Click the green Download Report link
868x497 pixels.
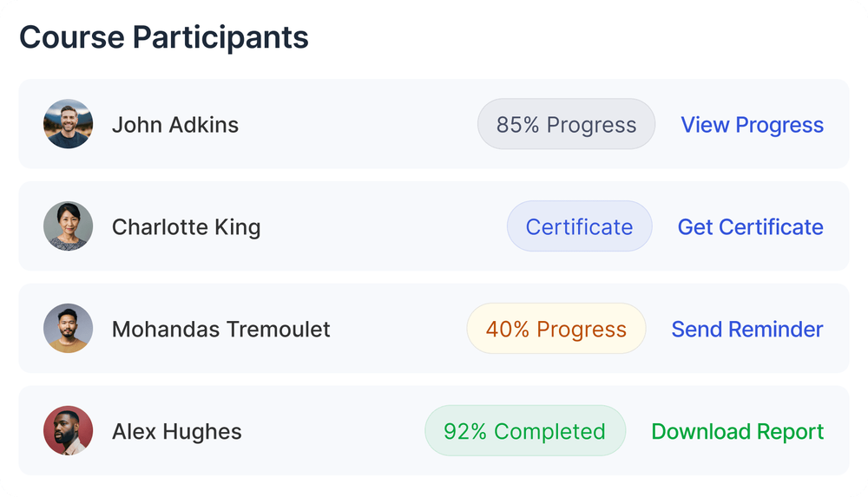click(737, 432)
